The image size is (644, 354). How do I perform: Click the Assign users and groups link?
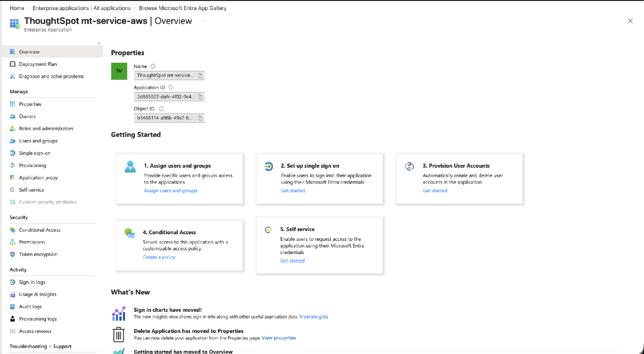[171, 191]
